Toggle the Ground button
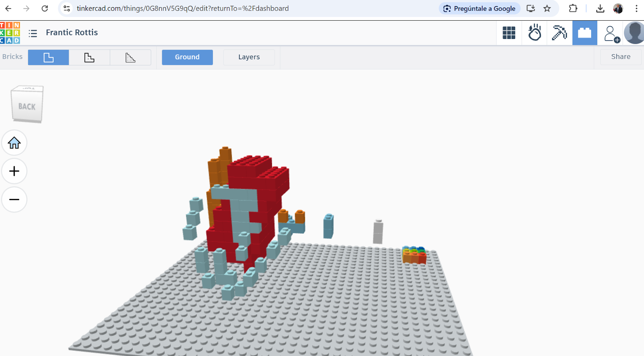 coord(187,57)
